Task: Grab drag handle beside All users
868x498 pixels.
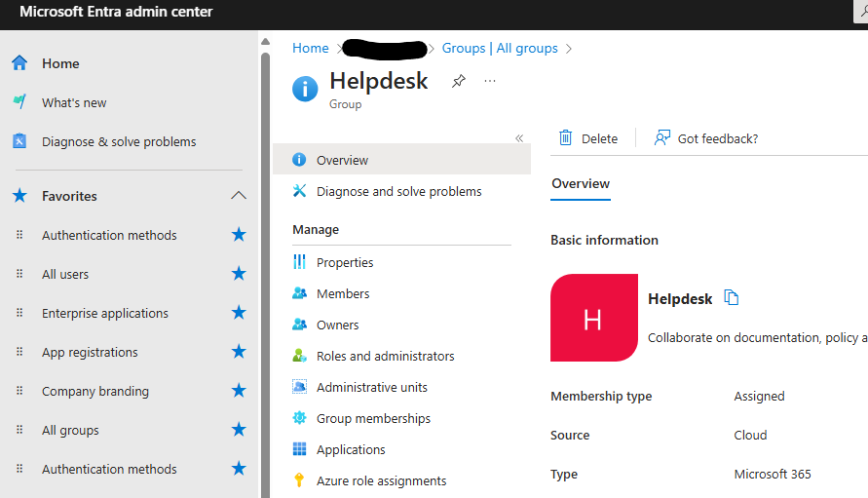Action: click(19, 274)
